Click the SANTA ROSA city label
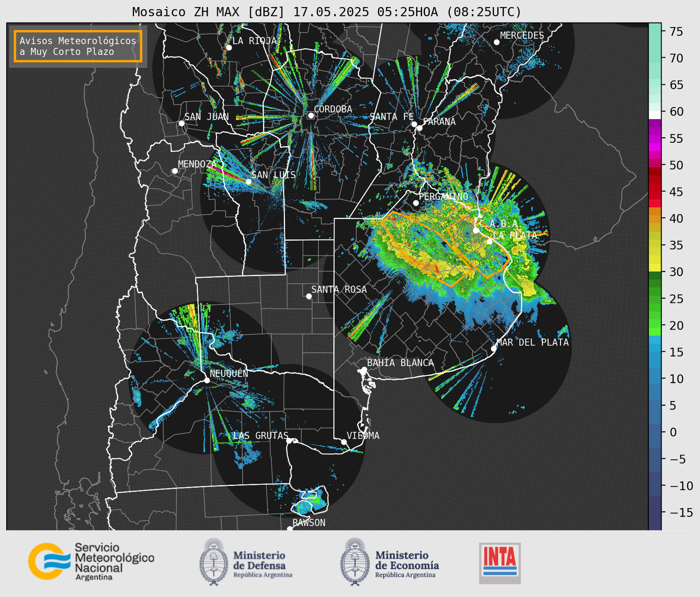 (339, 289)
